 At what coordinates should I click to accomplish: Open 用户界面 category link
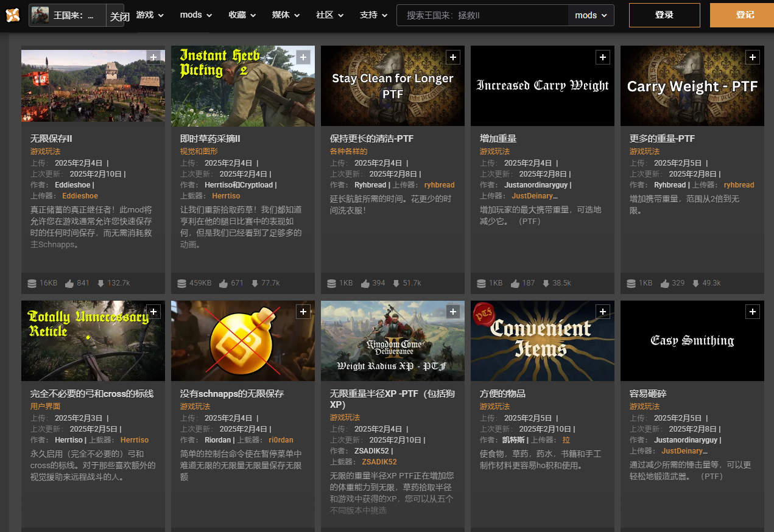click(x=45, y=406)
